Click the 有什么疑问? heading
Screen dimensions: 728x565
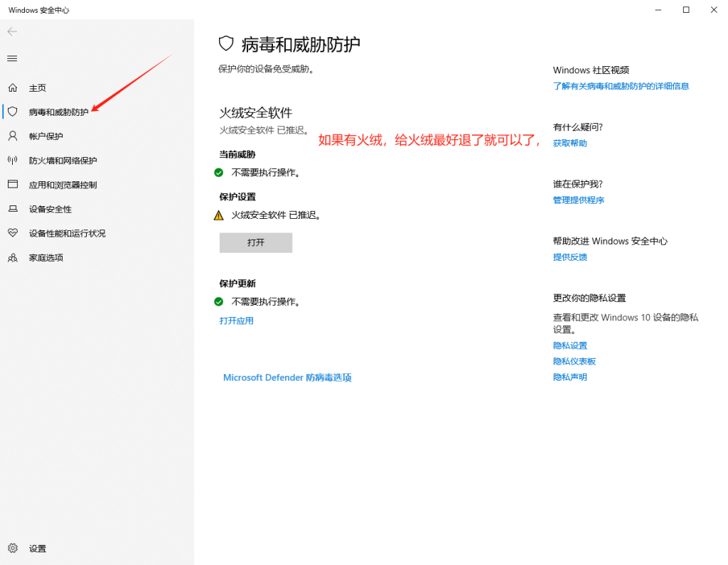(577, 127)
